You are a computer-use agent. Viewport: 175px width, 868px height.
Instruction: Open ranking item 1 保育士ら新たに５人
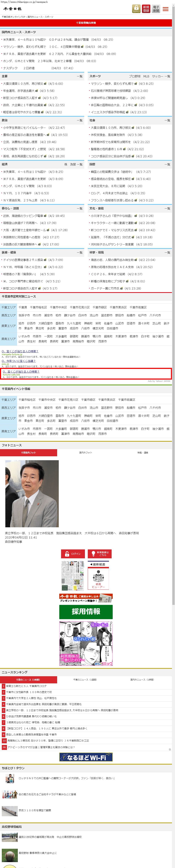point(26,686)
